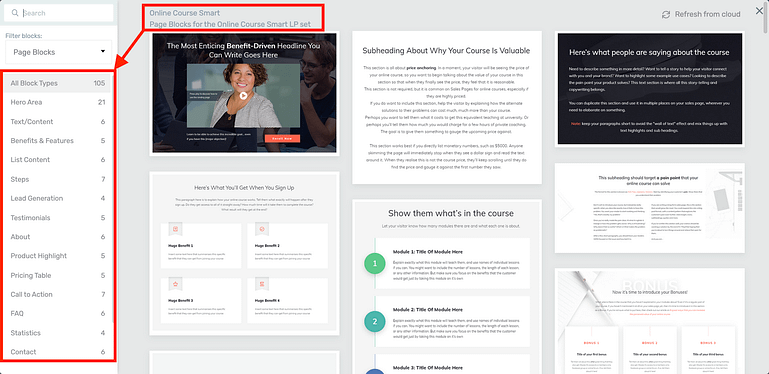Select the Benefit-Driven Headline hero block

[244, 93]
